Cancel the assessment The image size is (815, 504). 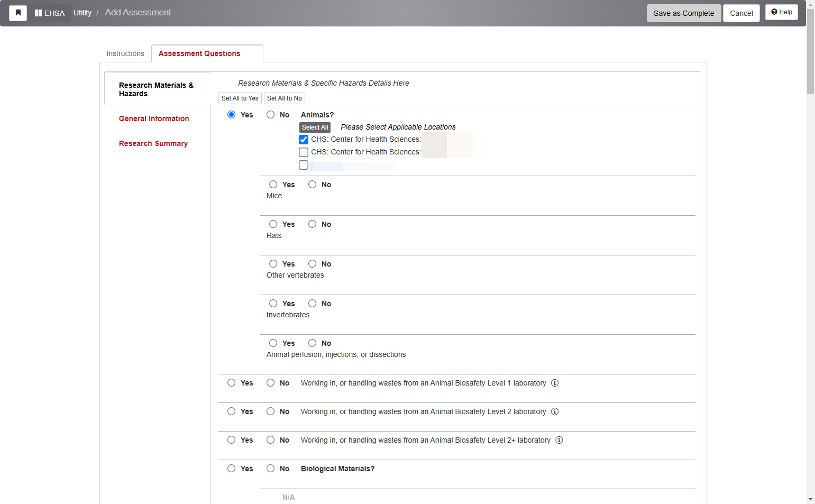[741, 13]
